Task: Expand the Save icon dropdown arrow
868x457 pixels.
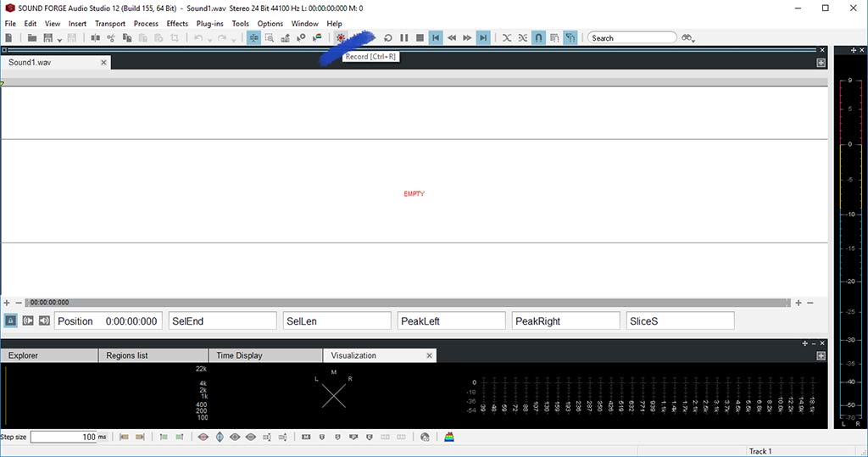Action: (59, 39)
